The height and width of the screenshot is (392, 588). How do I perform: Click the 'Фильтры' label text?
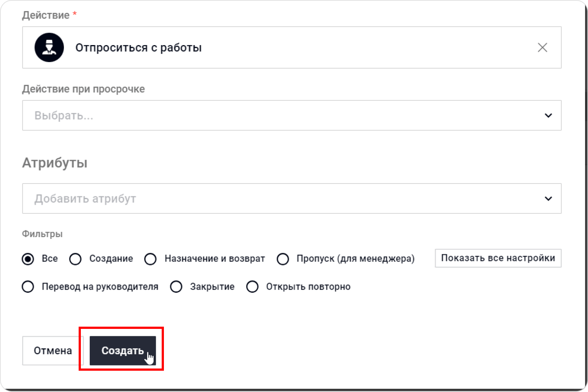42,234
